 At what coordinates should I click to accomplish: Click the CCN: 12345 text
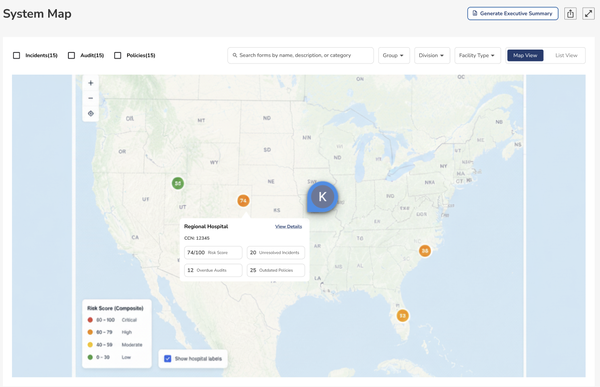pyautogui.click(x=197, y=238)
